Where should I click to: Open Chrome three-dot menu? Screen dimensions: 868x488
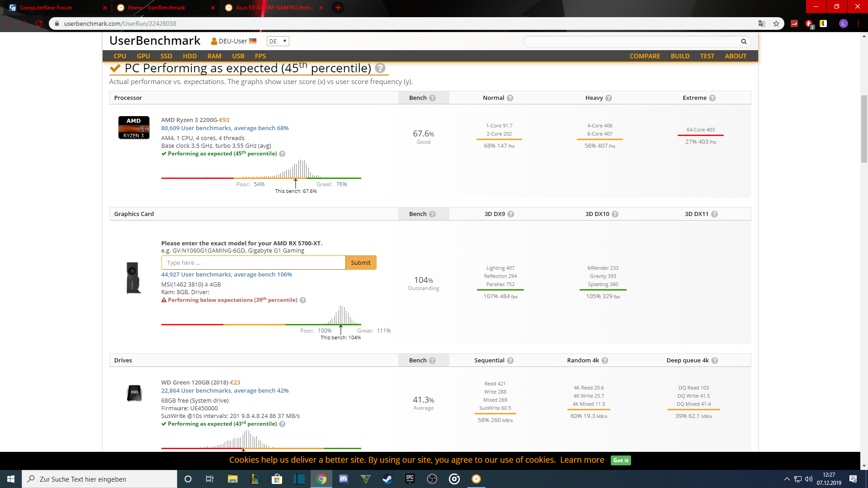[x=858, y=23]
